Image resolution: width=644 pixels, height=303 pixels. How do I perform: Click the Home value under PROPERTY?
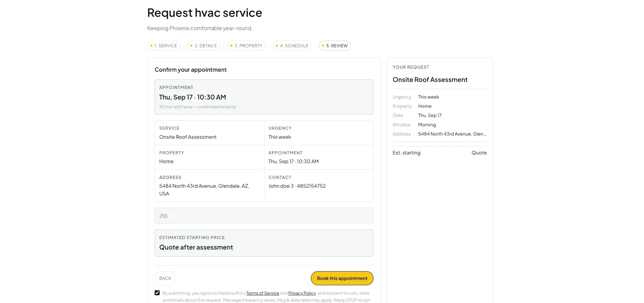[x=166, y=162]
